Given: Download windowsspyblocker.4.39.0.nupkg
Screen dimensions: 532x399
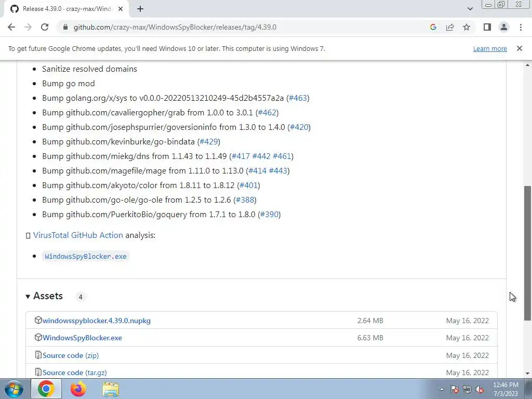Looking at the screenshot, I should [x=96, y=321].
